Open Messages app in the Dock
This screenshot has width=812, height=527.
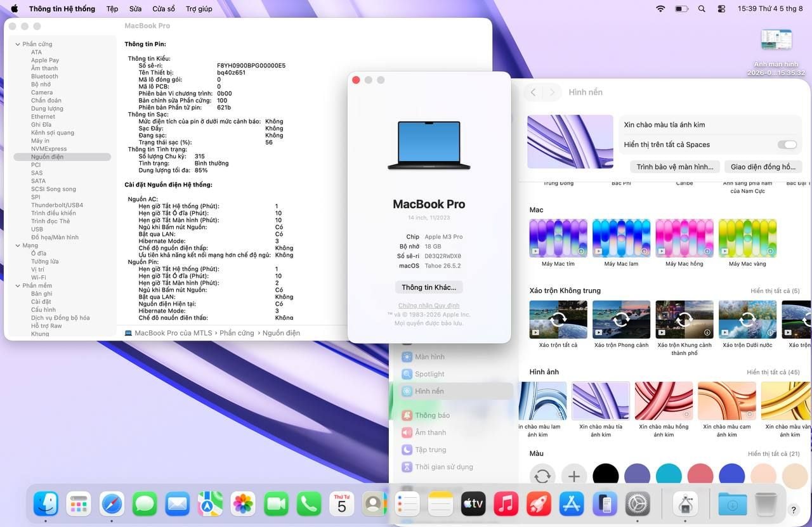click(x=145, y=504)
